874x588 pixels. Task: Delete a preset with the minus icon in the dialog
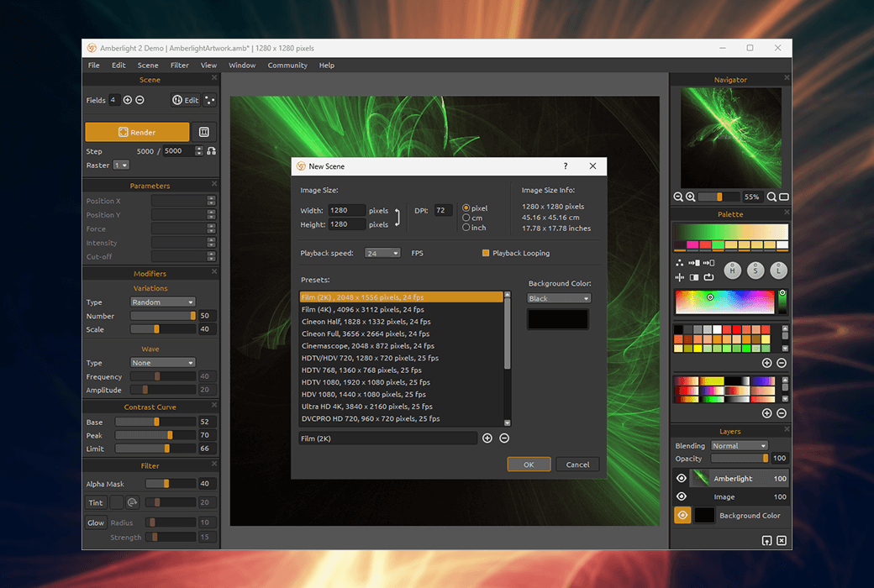pyautogui.click(x=504, y=438)
